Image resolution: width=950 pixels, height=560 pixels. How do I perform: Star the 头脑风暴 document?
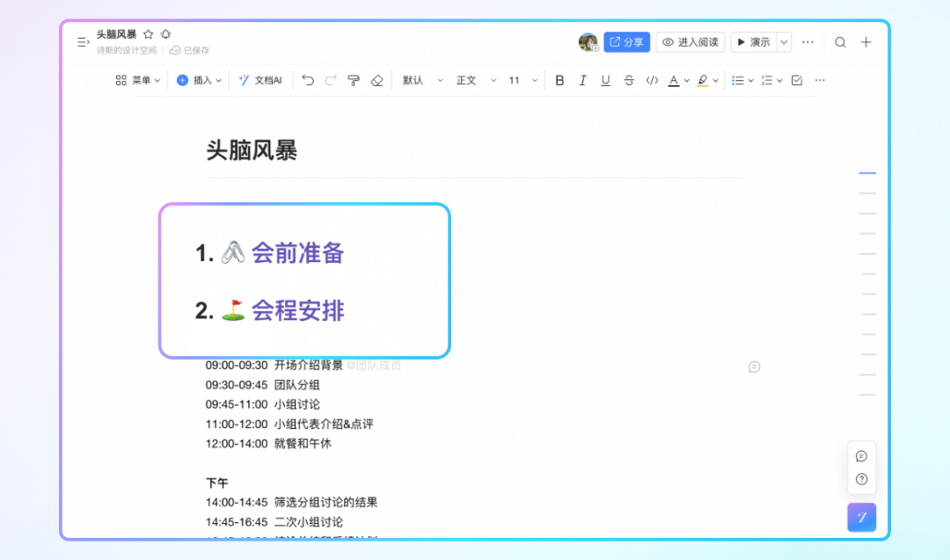149,34
